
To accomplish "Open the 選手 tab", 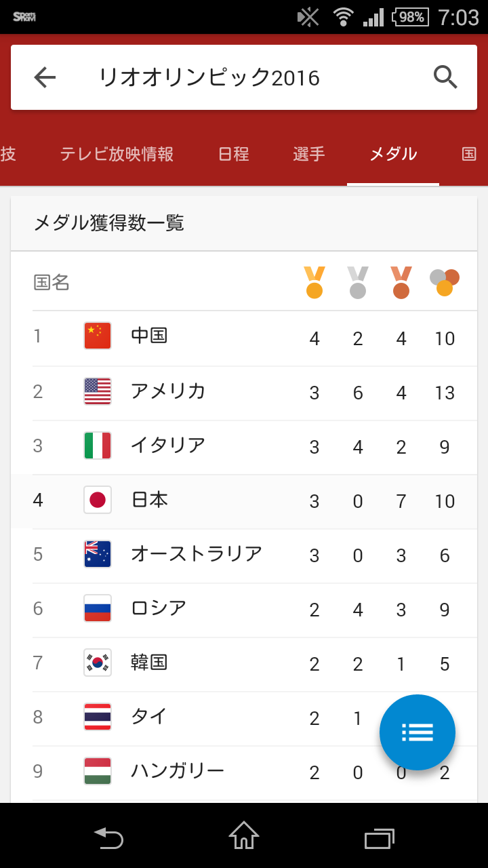I will click(x=309, y=154).
